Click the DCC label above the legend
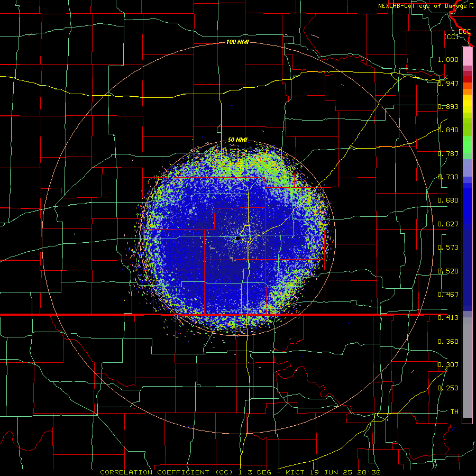The width and height of the screenshot is (476, 476). tap(465, 32)
